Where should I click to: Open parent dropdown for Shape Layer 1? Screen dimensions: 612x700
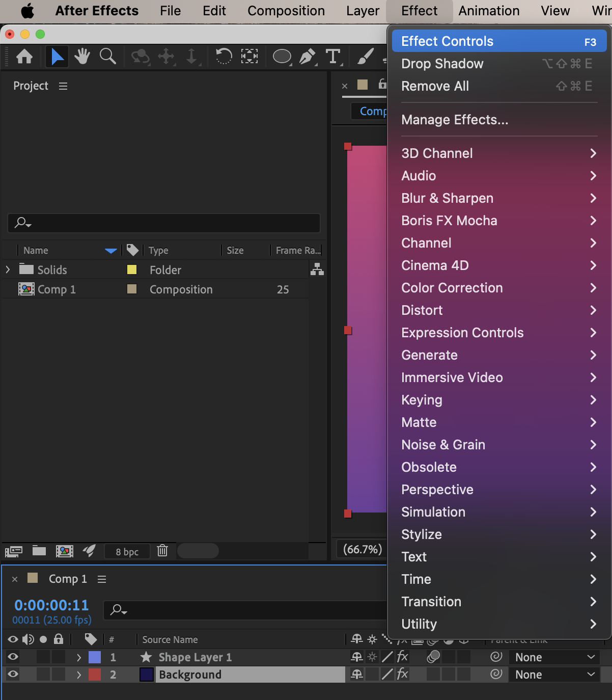554,657
